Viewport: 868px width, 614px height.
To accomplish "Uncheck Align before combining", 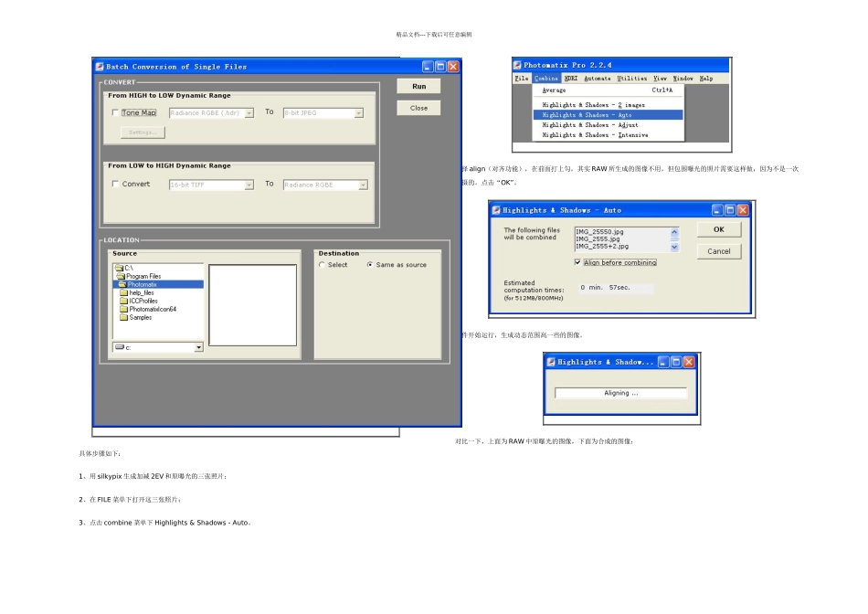I will [578, 262].
